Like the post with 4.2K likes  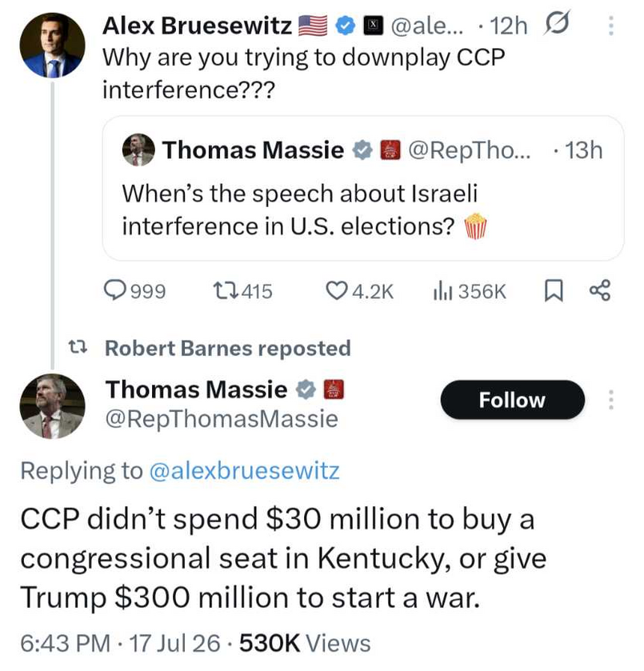pyautogui.click(x=360, y=291)
